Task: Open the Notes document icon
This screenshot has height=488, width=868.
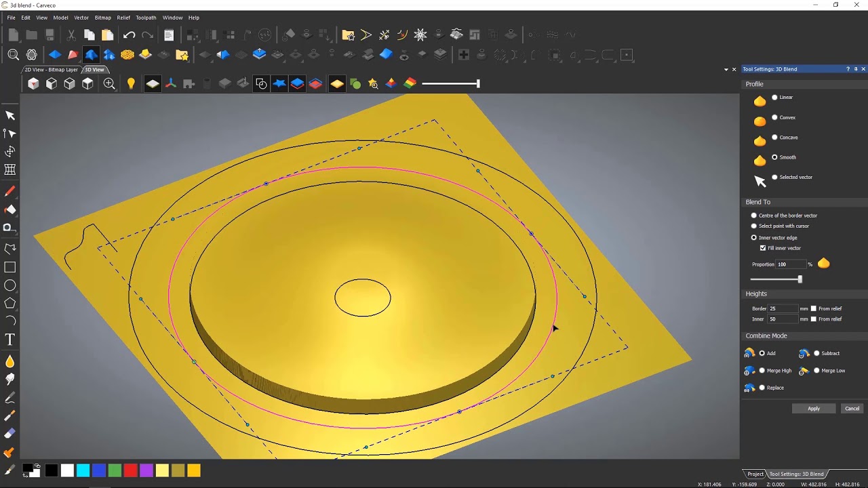Action: click(169, 35)
